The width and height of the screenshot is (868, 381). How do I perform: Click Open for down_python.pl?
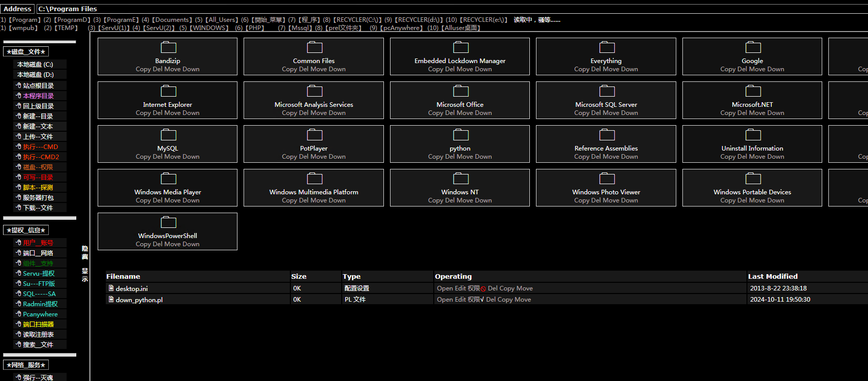(x=445, y=300)
